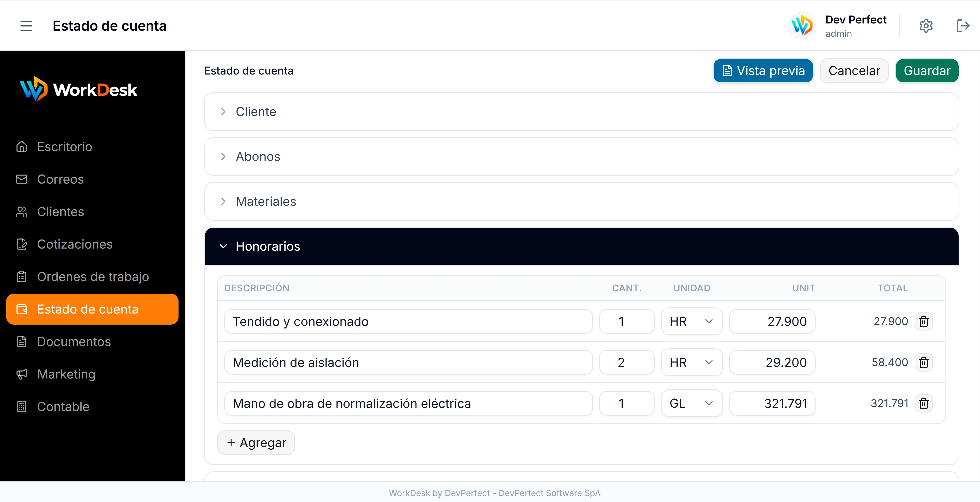Screen dimensions: 980x502
Task: Click the logout icon
Action: click(963, 26)
